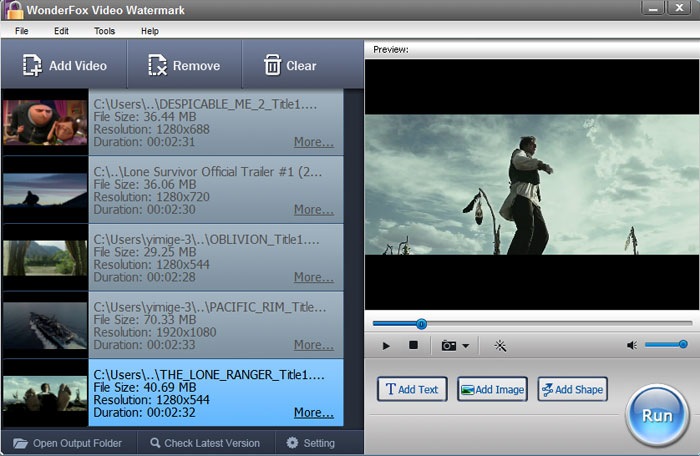
Task: Click the padlock app icon in the title bar
Action: coord(14,10)
